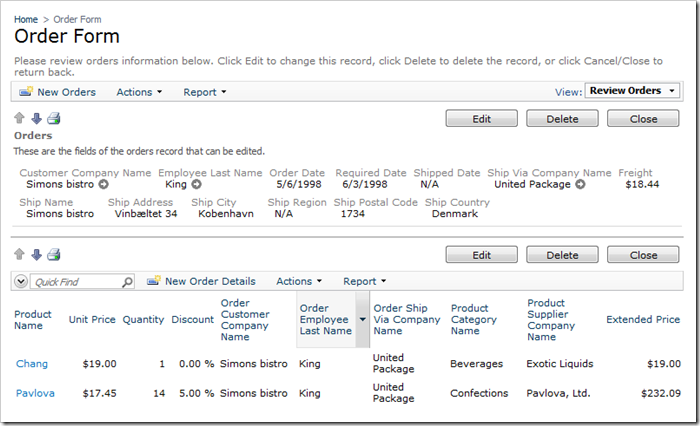Open the Report menu in top toolbar
The width and height of the screenshot is (700, 426).
tap(204, 92)
